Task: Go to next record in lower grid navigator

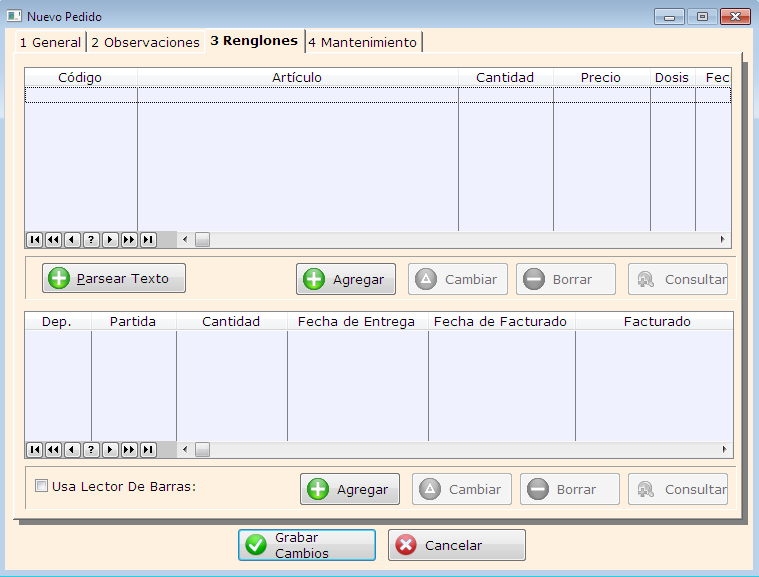Action: pyautogui.click(x=110, y=450)
